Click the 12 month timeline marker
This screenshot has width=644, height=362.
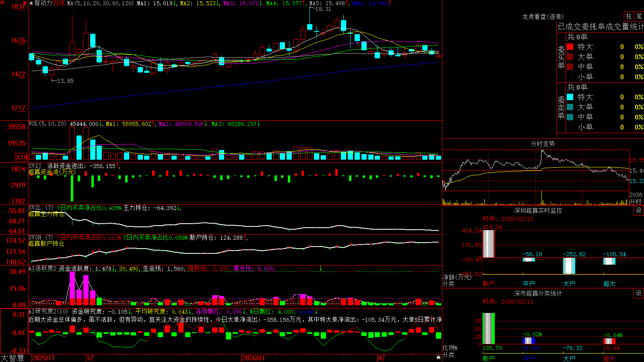[90, 358]
